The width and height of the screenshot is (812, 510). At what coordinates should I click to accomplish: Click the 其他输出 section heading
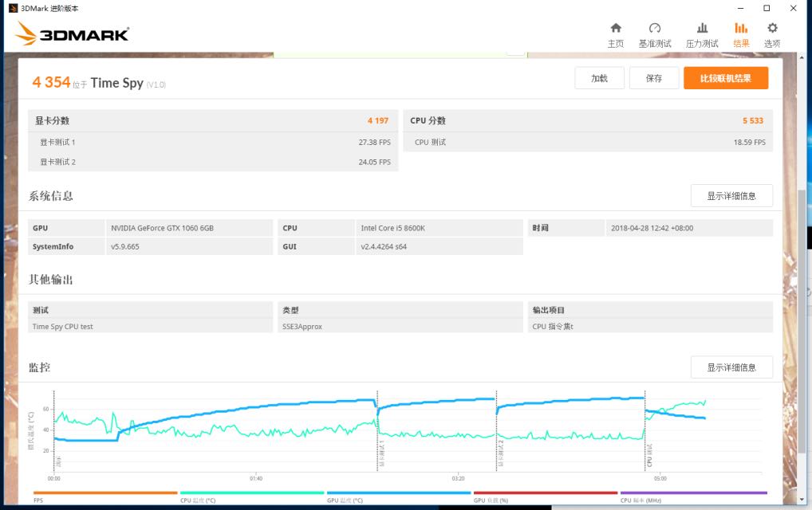click(x=51, y=280)
